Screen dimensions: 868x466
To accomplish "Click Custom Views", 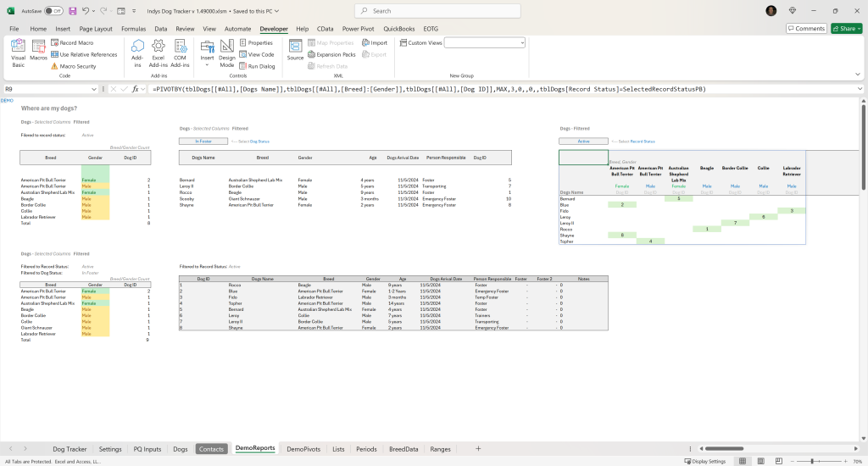I will [x=420, y=42].
